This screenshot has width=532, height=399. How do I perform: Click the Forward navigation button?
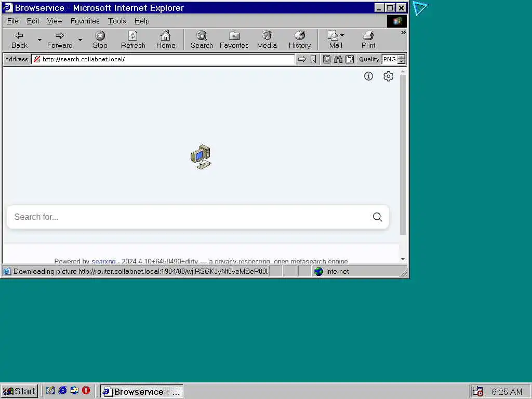click(60, 40)
